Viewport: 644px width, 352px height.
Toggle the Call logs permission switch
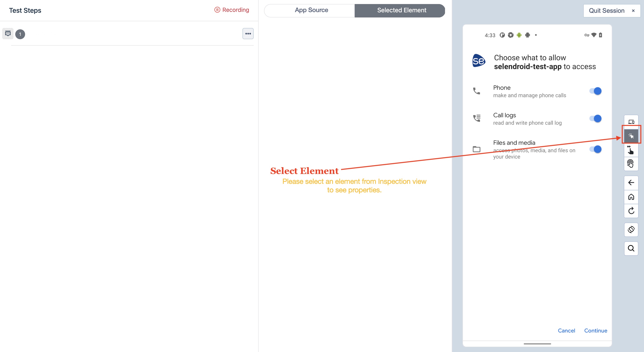click(596, 118)
